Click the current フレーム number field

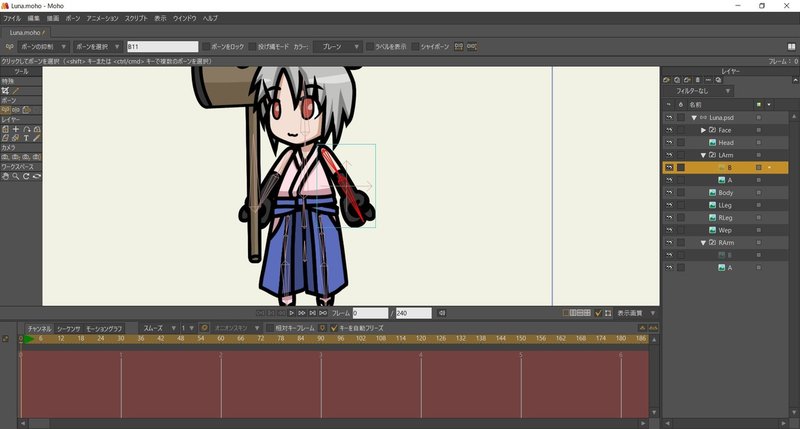point(370,313)
